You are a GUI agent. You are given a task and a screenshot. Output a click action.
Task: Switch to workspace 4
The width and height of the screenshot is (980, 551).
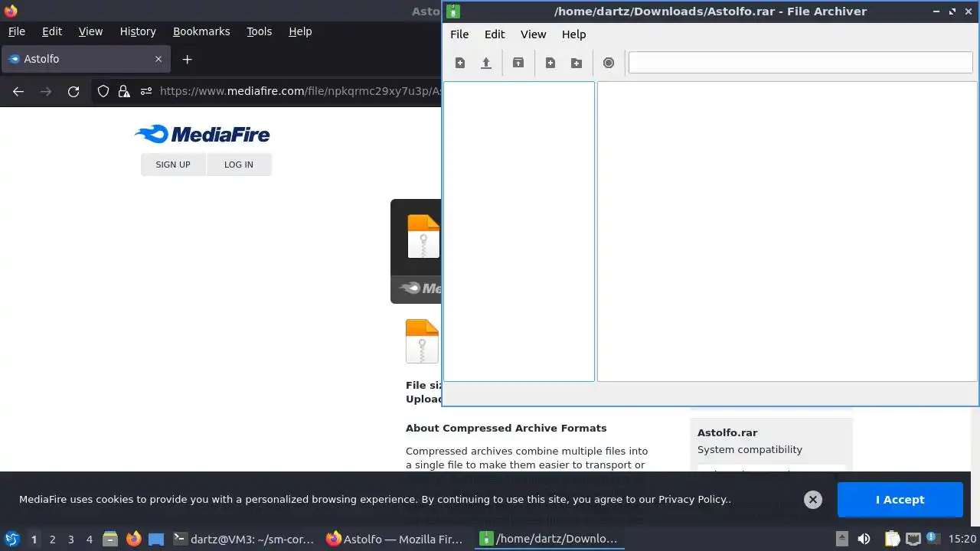(x=90, y=540)
